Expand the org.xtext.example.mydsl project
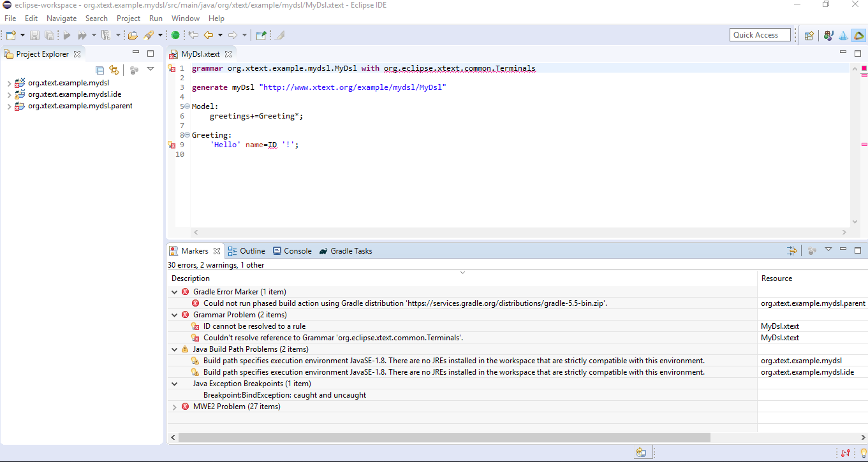The height and width of the screenshot is (462, 868). [x=8, y=83]
